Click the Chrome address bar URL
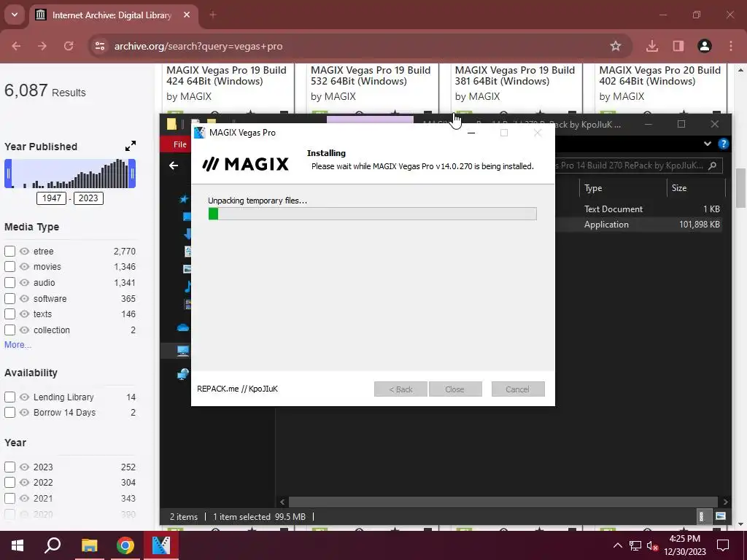The width and height of the screenshot is (747, 560). (198, 46)
